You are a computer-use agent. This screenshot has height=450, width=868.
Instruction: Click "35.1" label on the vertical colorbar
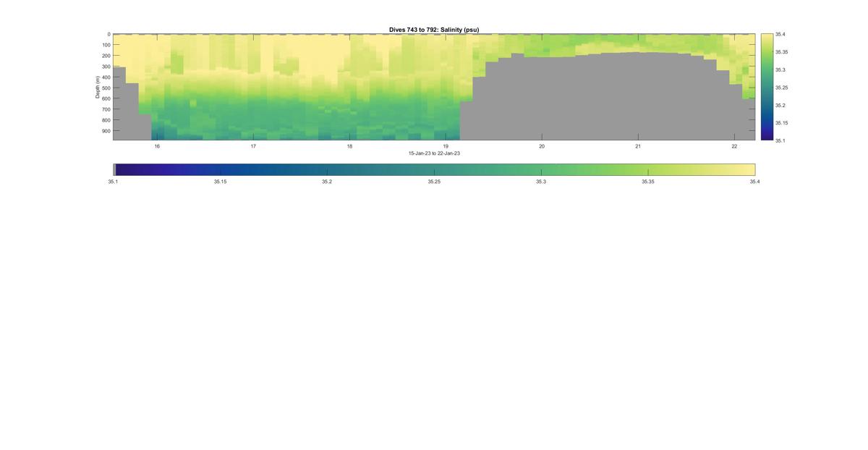(780, 140)
